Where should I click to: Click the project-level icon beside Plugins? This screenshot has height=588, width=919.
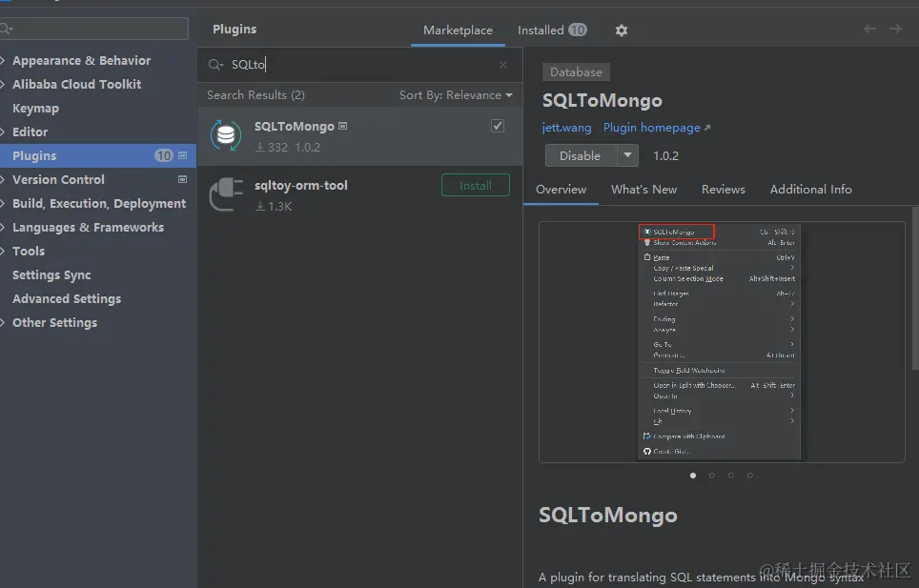[x=182, y=155]
